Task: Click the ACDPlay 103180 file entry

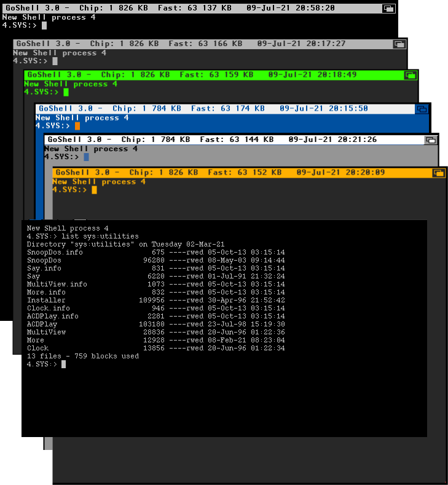Action: [156, 325]
